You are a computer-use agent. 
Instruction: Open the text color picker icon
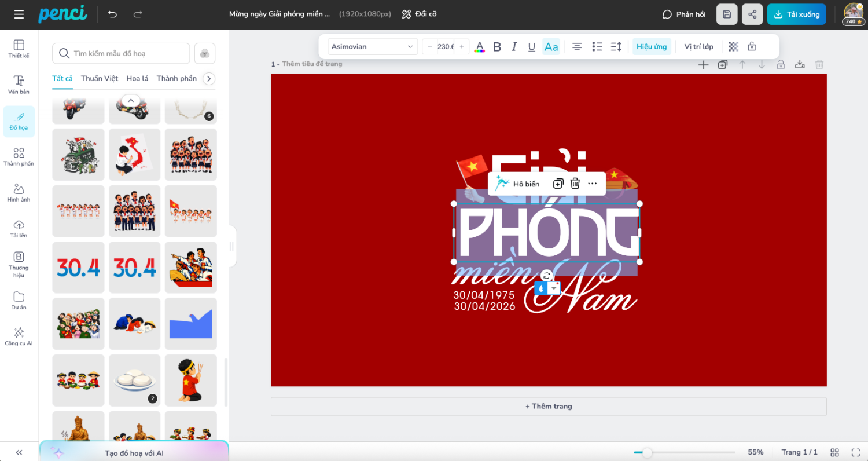[x=479, y=47]
